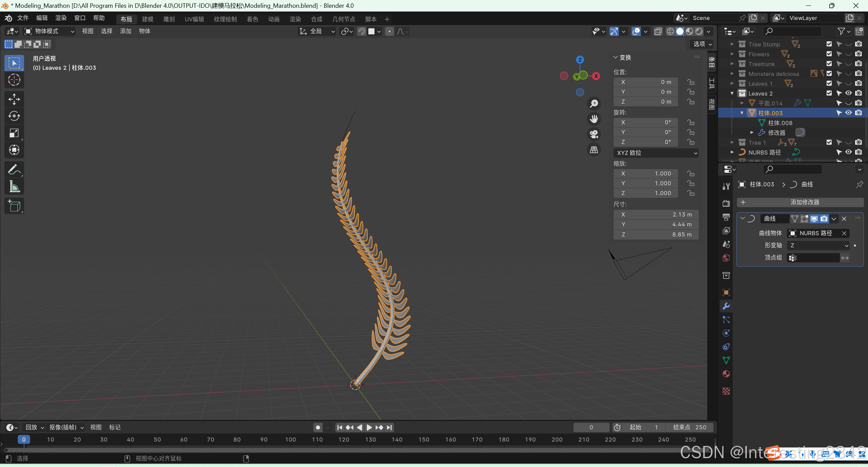This screenshot has width=868, height=467.
Task: Activate the Annotate pencil tool
Action: click(x=14, y=169)
